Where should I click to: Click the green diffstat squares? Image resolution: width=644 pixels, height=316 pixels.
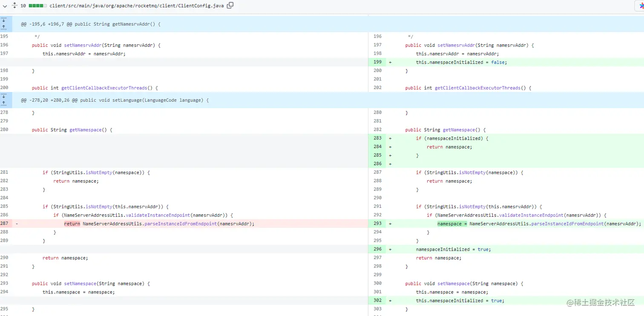(x=37, y=6)
